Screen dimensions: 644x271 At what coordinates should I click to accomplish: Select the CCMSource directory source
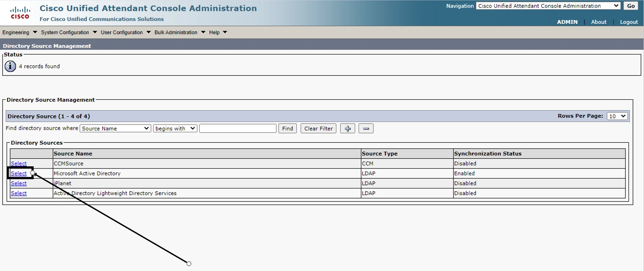coord(19,164)
